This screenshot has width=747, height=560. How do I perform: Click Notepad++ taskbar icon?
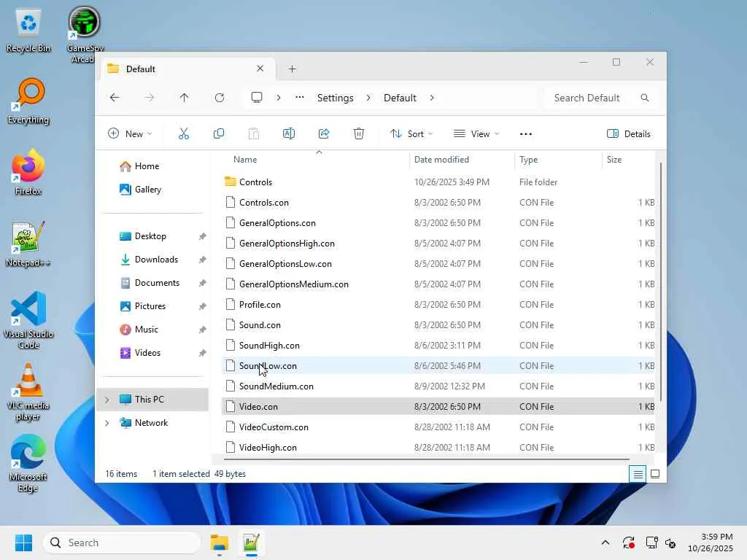(251, 542)
